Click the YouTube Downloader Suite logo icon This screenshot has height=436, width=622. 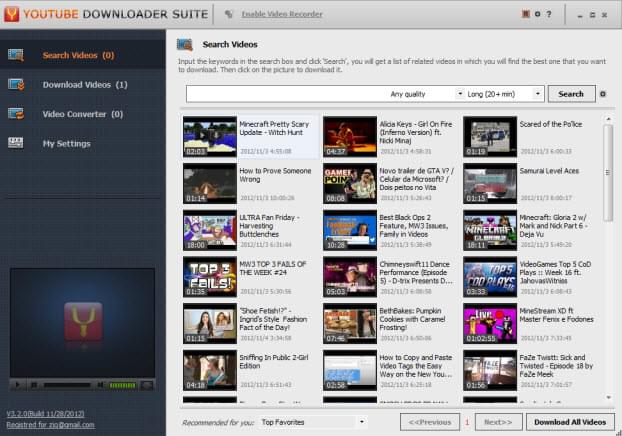pos(12,14)
